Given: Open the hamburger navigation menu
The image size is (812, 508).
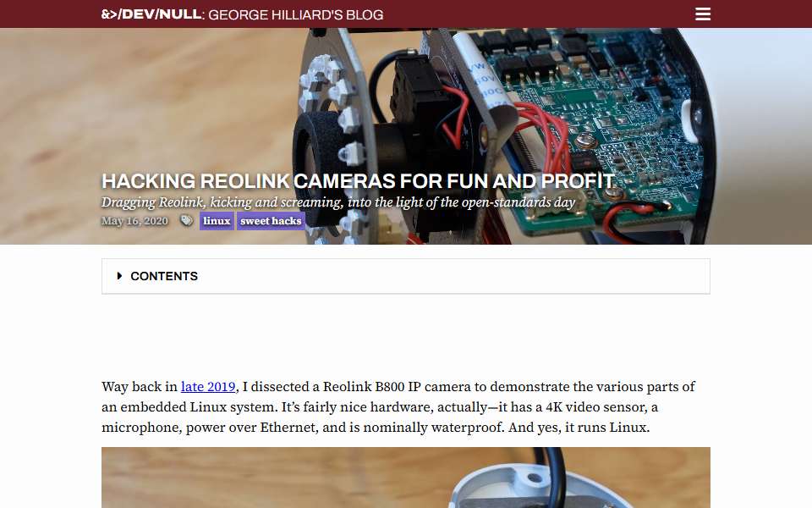Looking at the screenshot, I should pos(702,14).
